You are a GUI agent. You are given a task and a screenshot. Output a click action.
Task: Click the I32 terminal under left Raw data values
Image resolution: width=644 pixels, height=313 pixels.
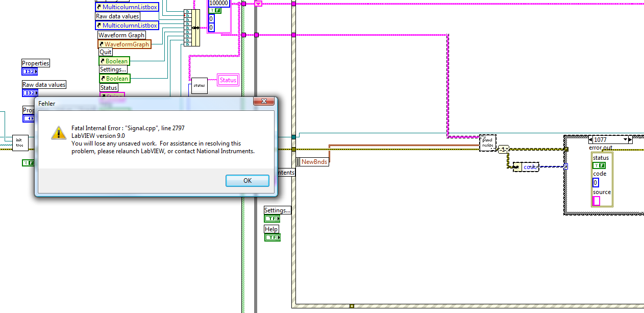[x=30, y=93]
